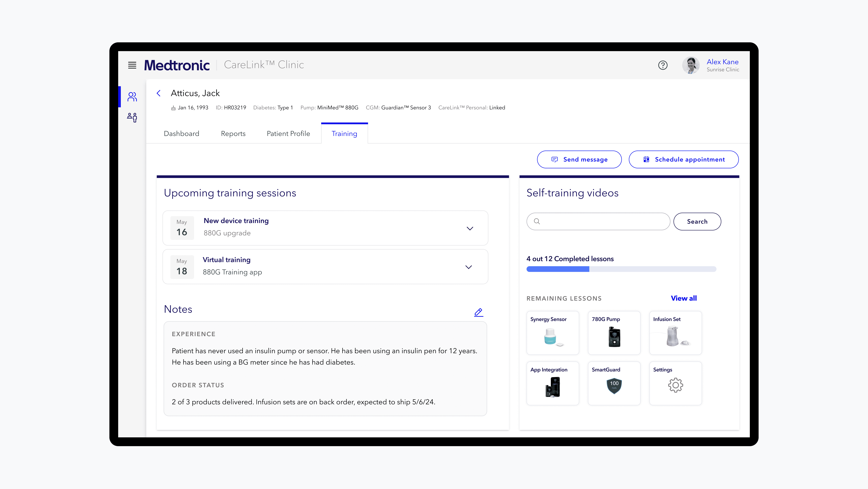This screenshot has height=489, width=868.
Task: Switch to the Dashboard tab
Action: pyautogui.click(x=181, y=134)
